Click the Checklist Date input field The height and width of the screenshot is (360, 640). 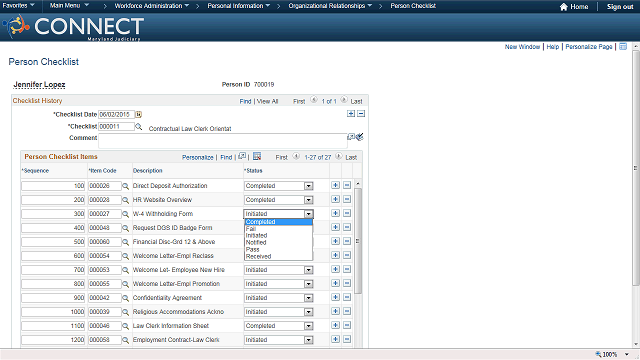pos(116,115)
